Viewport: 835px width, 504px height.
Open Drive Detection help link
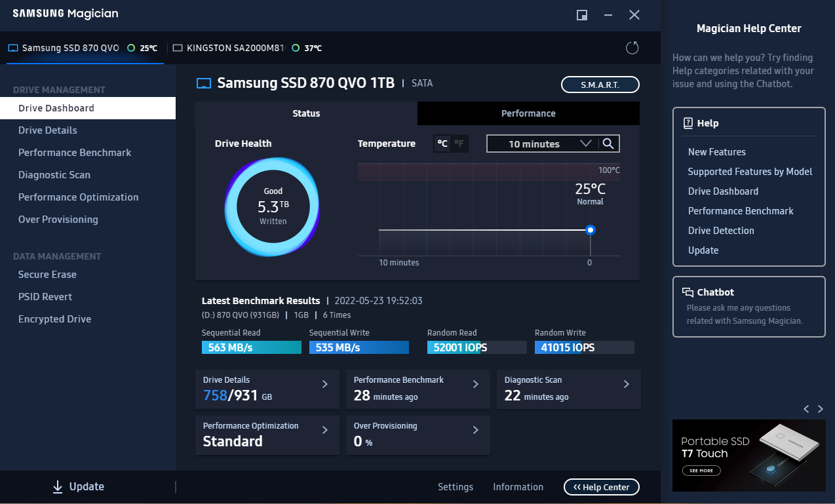[721, 231]
